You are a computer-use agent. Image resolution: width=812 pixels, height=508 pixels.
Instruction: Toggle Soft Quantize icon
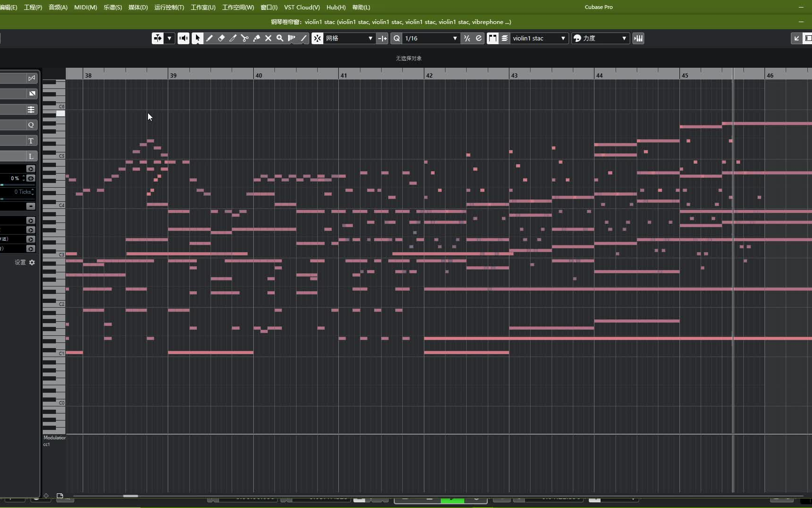tap(479, 38)
